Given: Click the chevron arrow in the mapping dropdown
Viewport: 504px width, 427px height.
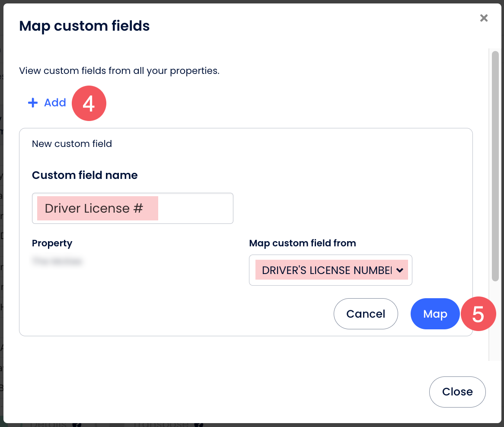Looking at the screenshot, I should coord(400,270).
